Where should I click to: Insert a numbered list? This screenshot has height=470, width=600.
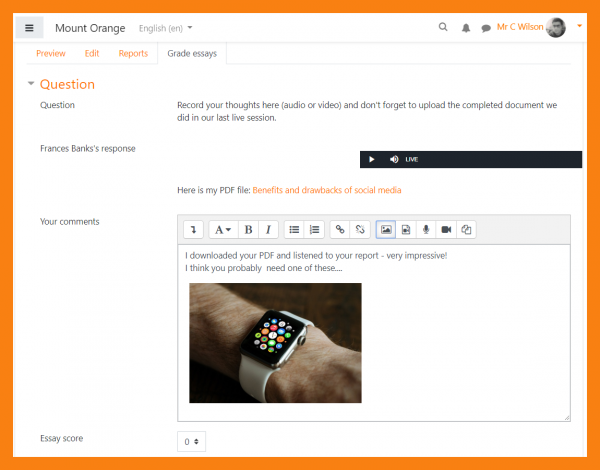click(x=314, y=229)
